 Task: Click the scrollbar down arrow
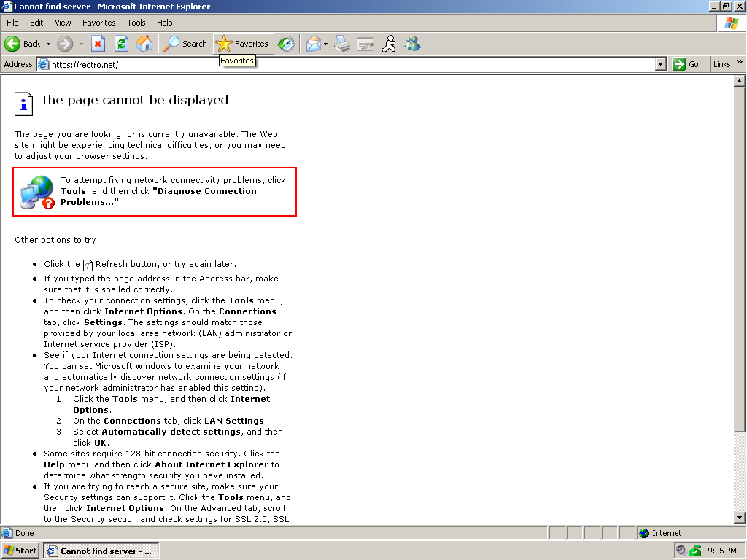pyautogui.click(x=740, y=518)
